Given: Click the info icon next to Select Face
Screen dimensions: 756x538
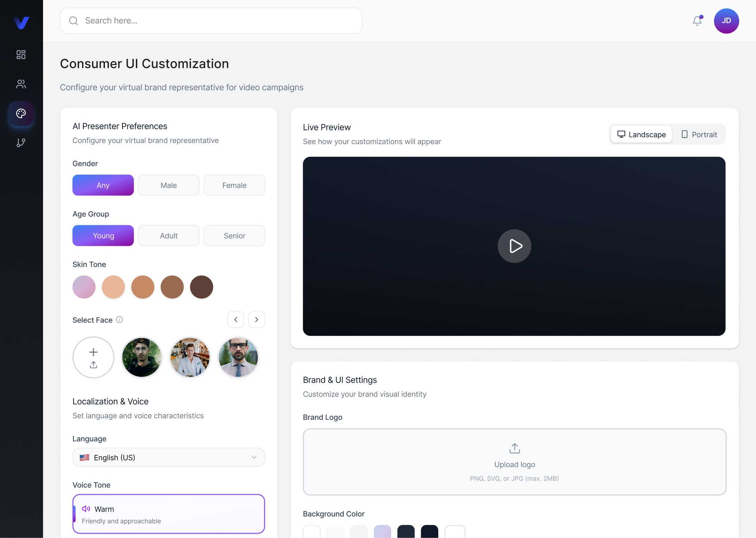Looking at the screenshot, I should (x=119, y=320).
